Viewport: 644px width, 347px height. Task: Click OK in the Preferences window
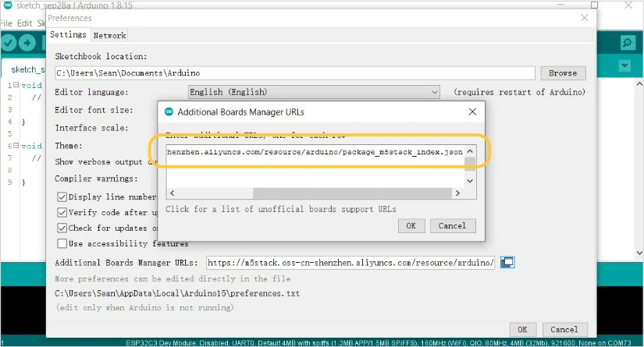point(522,329)
